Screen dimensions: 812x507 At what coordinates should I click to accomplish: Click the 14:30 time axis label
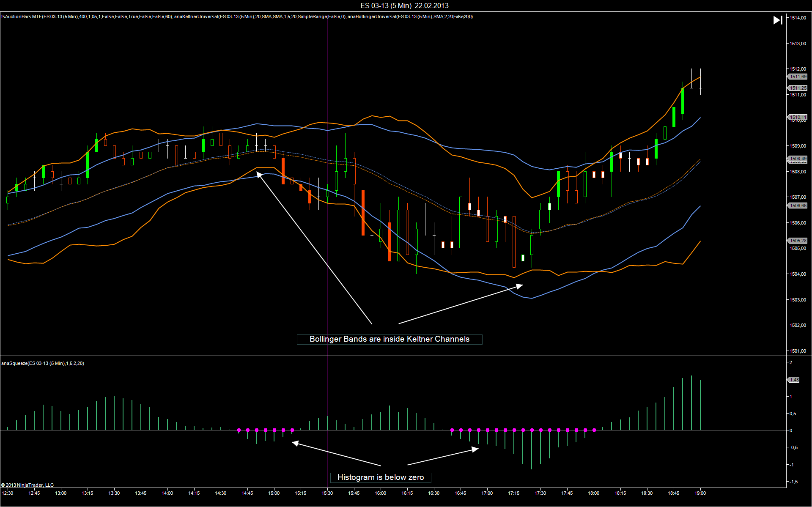(x=221, y=493)
